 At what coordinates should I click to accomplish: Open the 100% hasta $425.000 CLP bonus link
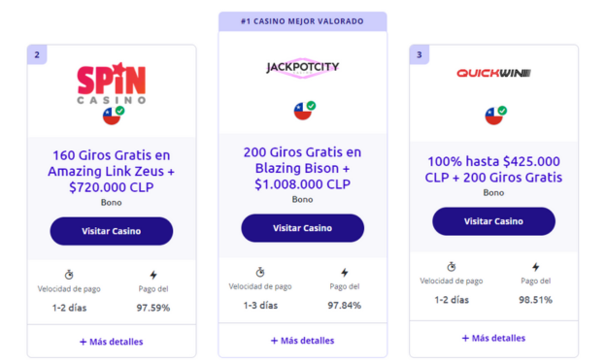pyautogui.click(x=493, y=169)
